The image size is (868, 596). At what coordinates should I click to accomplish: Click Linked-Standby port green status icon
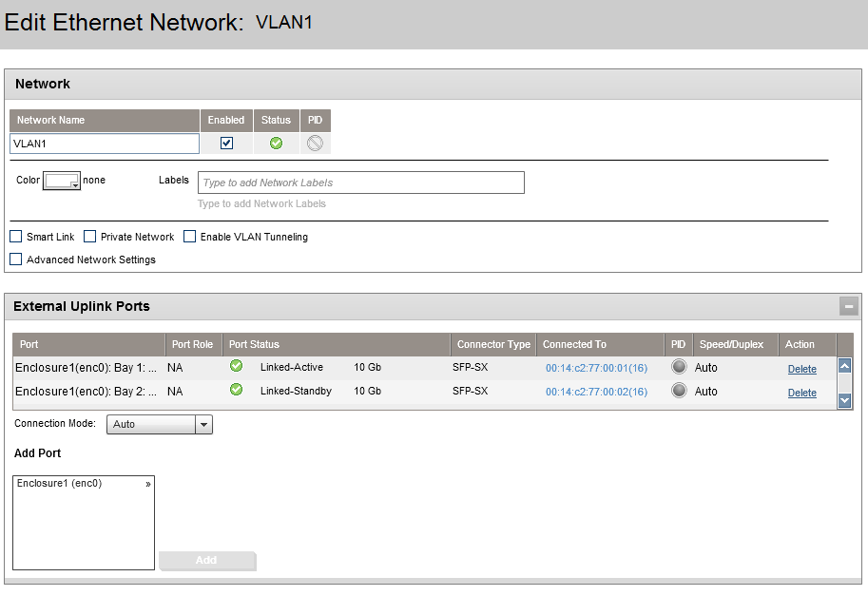point(237,390)
